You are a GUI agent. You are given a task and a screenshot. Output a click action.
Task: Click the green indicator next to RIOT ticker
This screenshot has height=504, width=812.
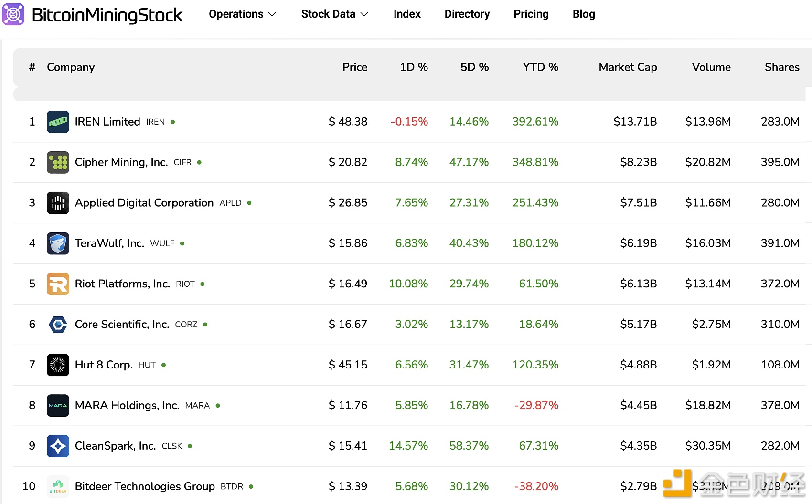[x=202, y=283]
